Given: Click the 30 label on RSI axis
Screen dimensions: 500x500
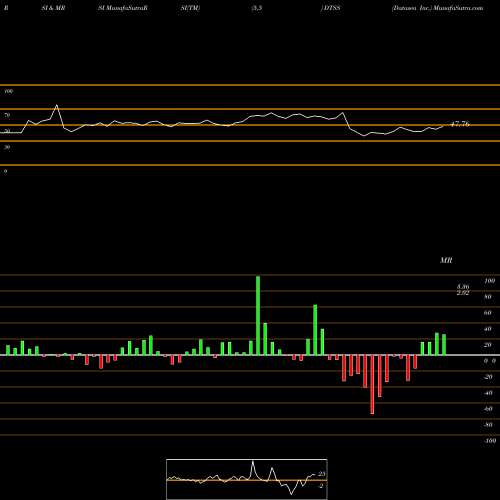Looking at the screenshot, I should [7, 147].
